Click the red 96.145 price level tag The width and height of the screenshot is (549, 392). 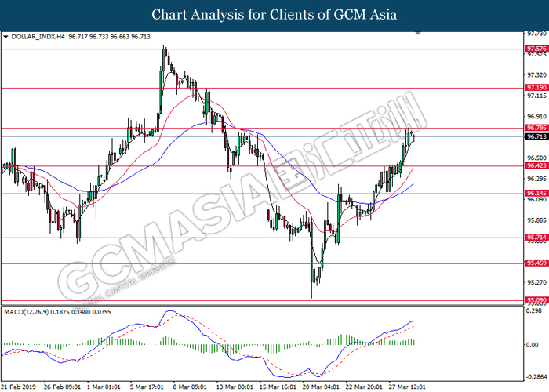click(x=536, y=193)
